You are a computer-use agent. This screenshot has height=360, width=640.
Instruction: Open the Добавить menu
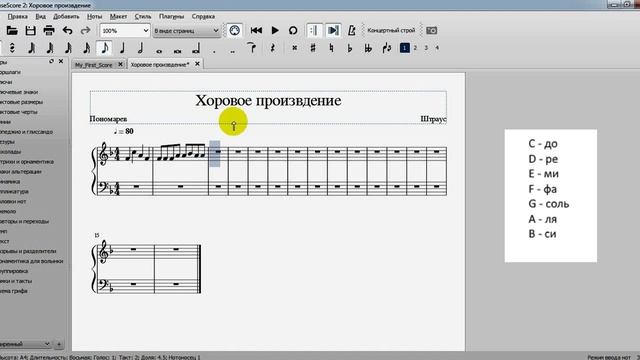(x=66, y=16)
